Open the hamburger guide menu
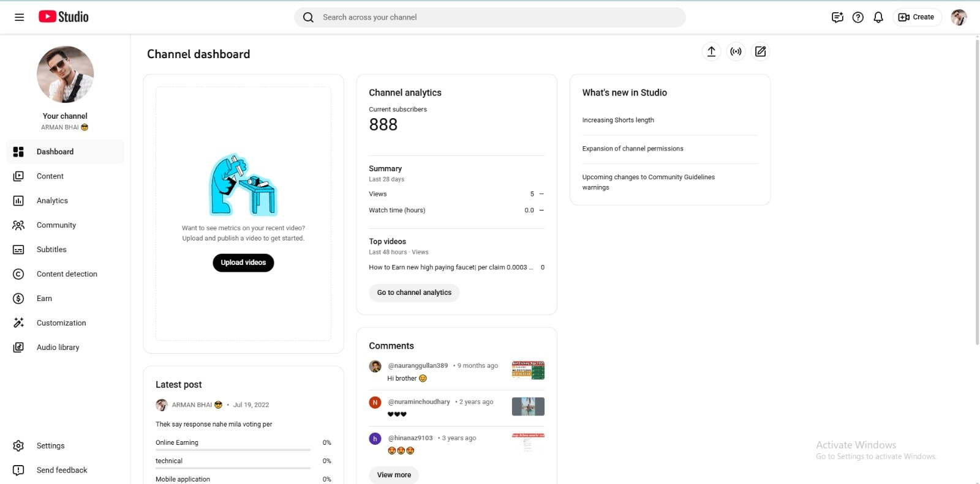The image size is (980, 484). (19, 17)
